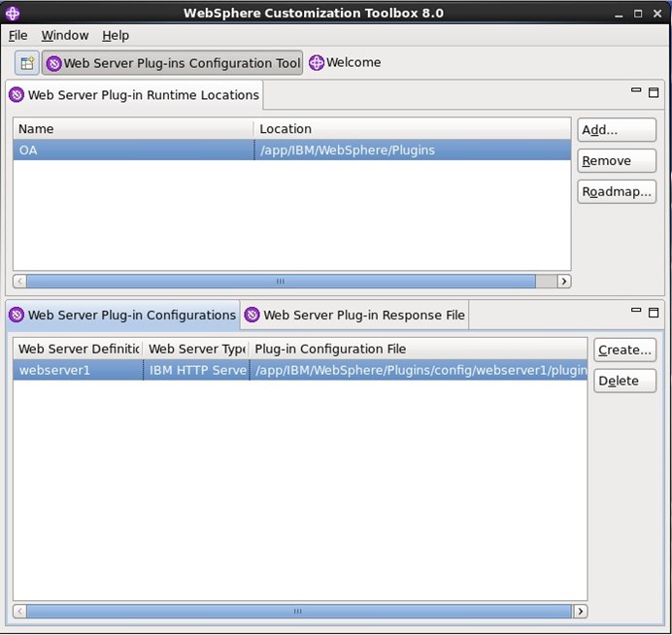Click Create... to add a configuration
Viewport: 672px width, 635px height.
624,350
